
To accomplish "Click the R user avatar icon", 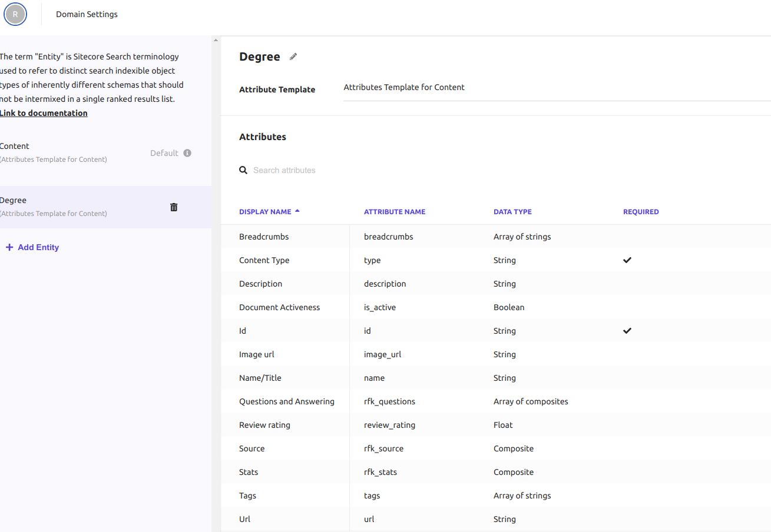I will (x=15, y=14).
